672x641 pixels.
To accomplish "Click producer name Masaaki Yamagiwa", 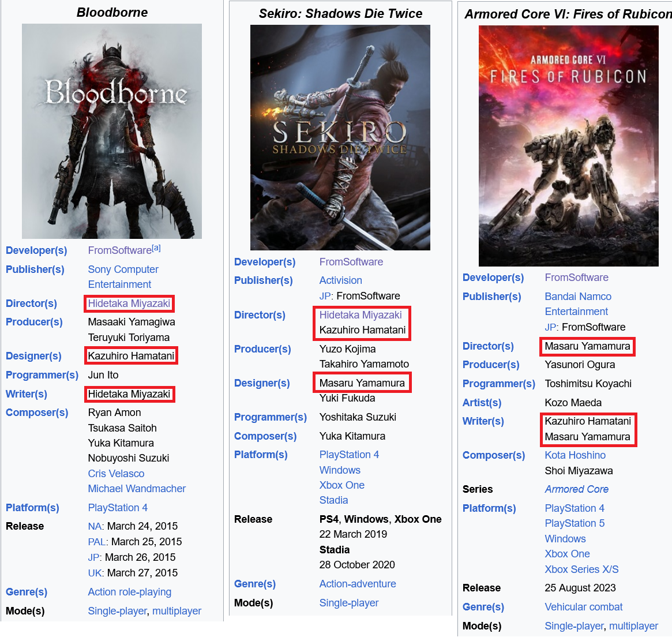I will coord(132,322).
